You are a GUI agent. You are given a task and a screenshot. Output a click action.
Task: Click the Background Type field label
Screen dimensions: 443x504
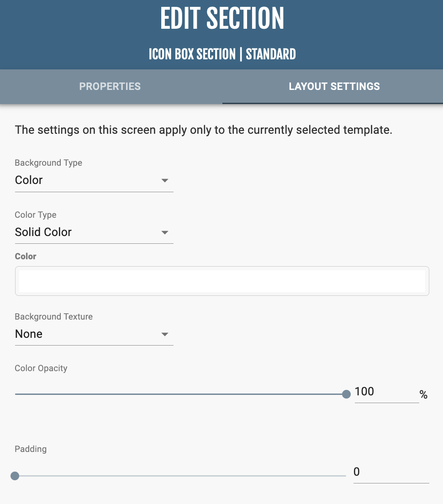(48, 163)
